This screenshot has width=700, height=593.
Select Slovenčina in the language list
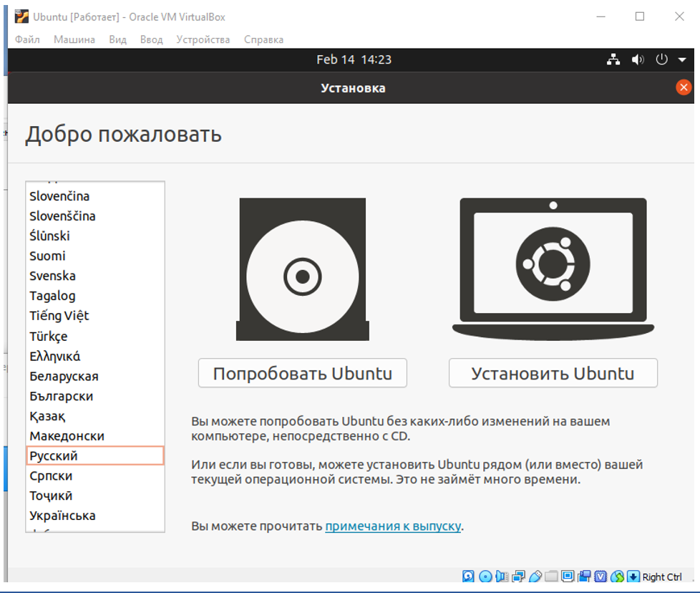click(95, 196)
